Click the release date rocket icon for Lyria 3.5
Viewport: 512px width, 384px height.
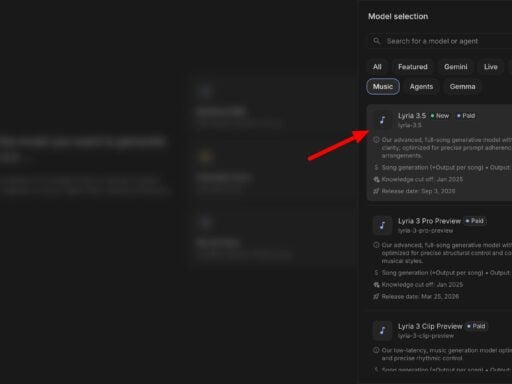(x=376, y=191)
